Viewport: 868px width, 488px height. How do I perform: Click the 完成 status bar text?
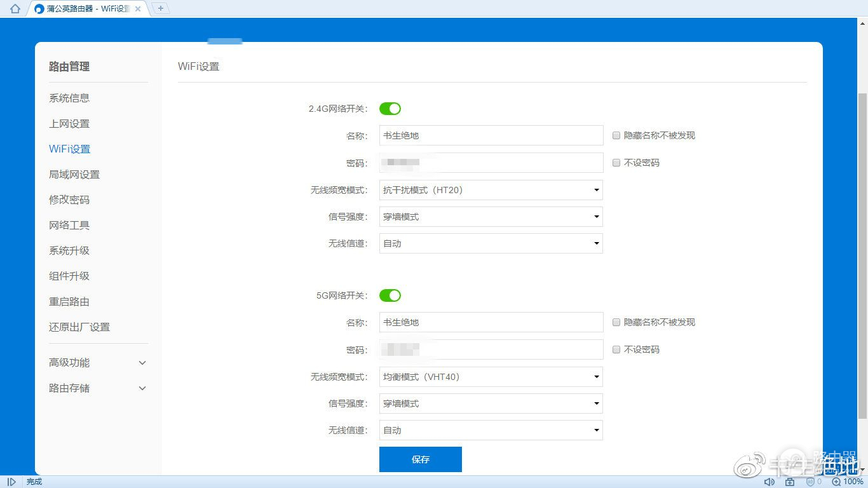[34, 482]
